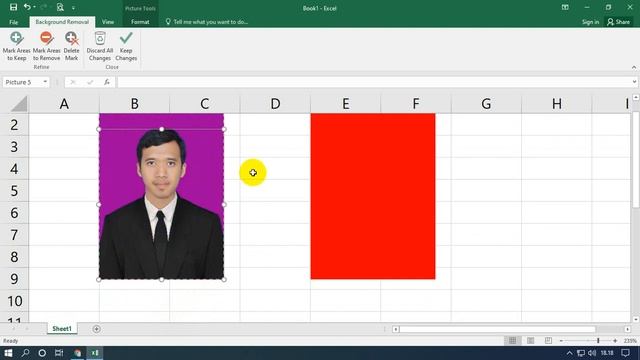Customize Quick Access Toolbar dropdown arrow

[73, 8]
